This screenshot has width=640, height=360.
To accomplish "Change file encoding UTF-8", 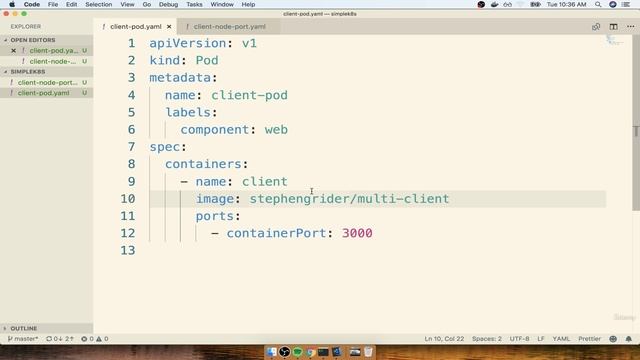I will (x=519, y=339).
